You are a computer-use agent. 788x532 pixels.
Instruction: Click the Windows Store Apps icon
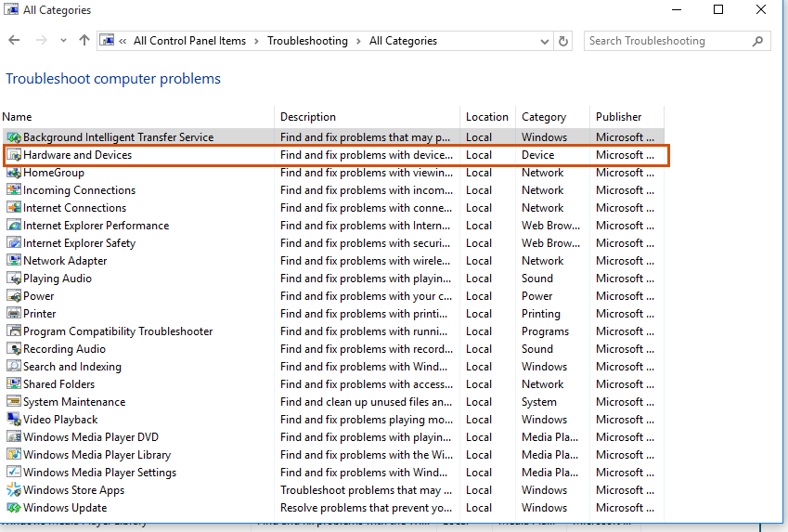coord(14,489)
